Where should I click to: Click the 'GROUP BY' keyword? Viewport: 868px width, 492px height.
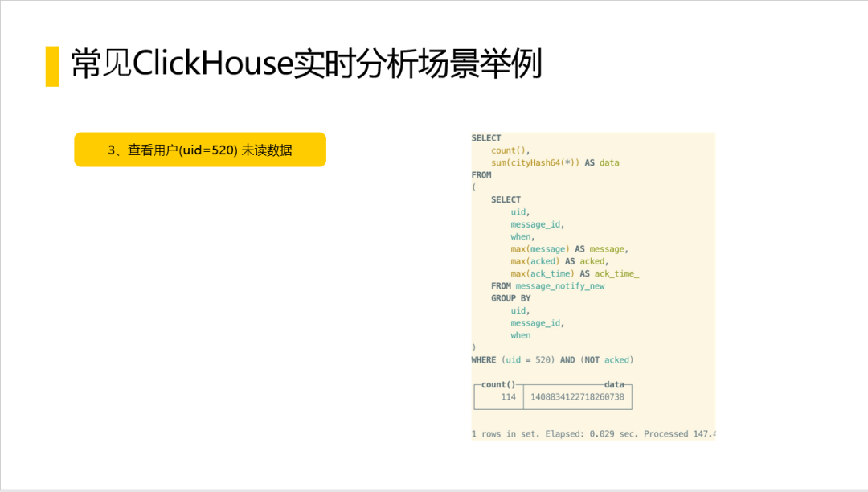coord(510,298)
